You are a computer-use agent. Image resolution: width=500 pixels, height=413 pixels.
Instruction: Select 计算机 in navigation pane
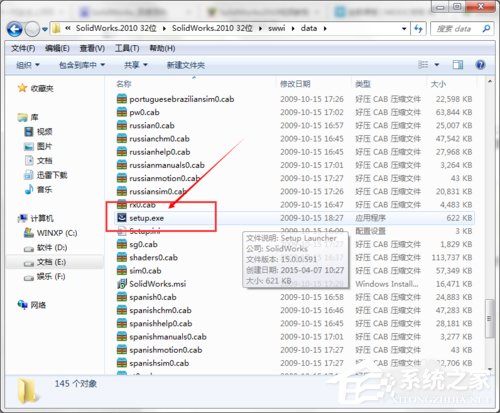35,218
